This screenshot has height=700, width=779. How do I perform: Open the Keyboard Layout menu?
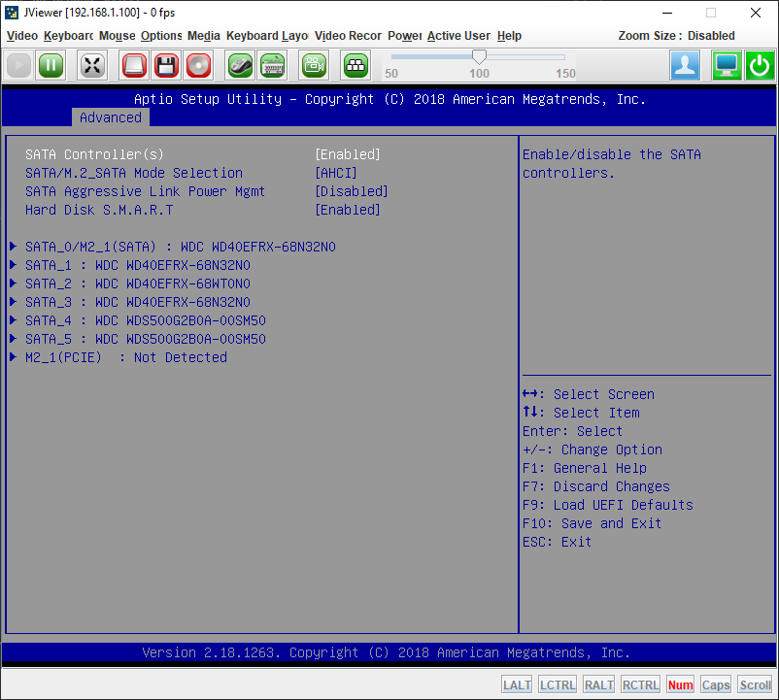click(267, 36)
